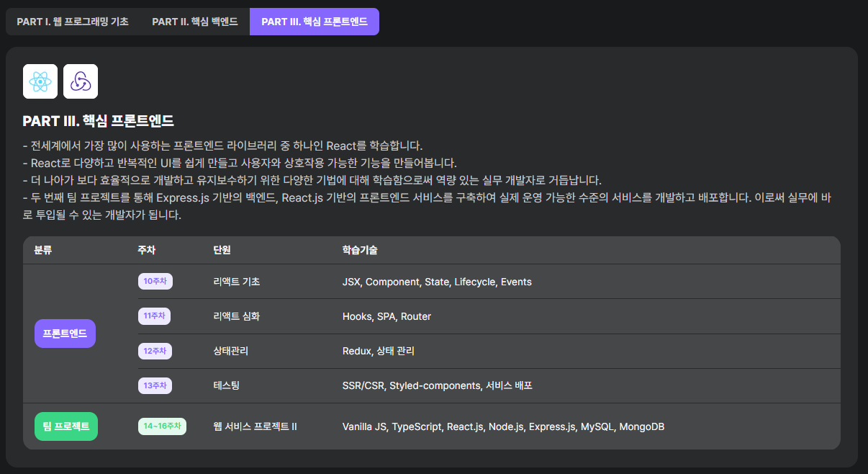This screenshot has width=868, height=474.
Task: Click the 리액트 심화 unit cell
Action: point(237,316)
